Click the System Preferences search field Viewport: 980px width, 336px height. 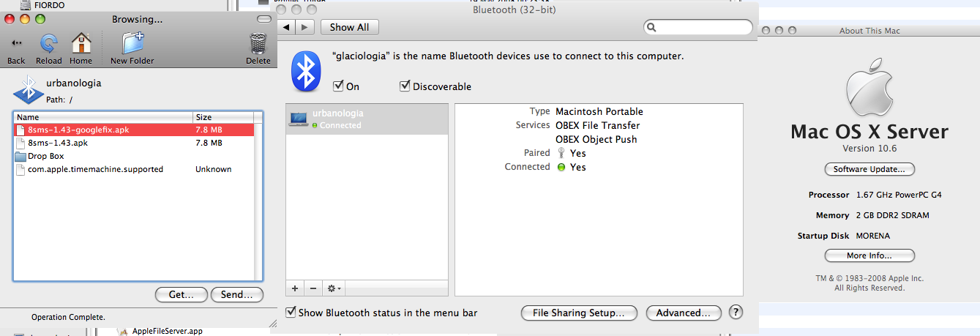coord(698,27)
